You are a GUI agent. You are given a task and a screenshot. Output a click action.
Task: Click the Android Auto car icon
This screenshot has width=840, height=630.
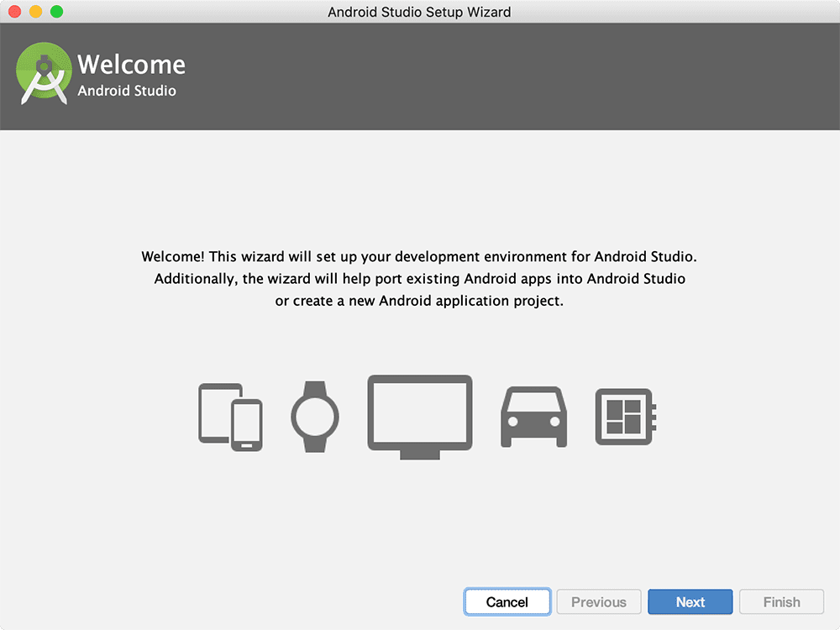[533, 417]
